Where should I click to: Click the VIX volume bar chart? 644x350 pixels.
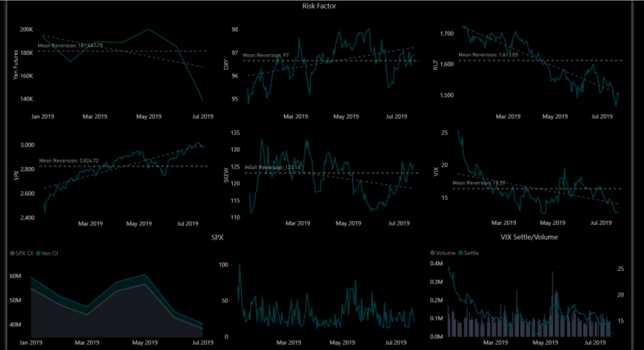[x=530, y=302]
